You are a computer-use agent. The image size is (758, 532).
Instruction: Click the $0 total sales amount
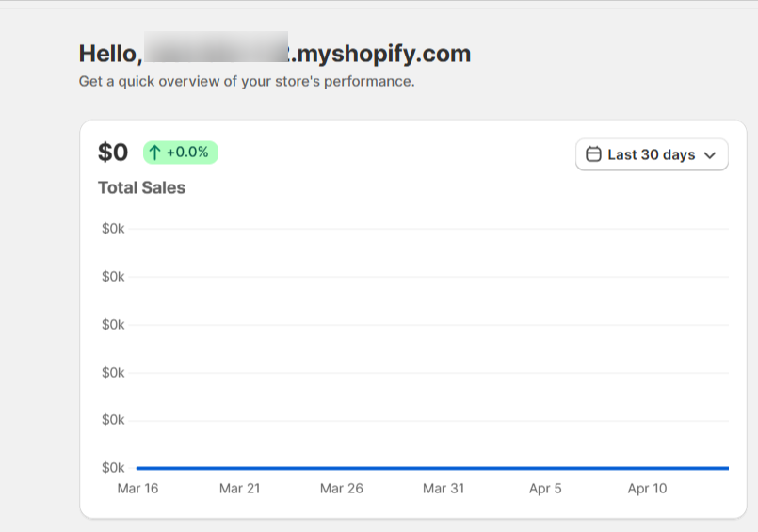[x=113, y=153]
